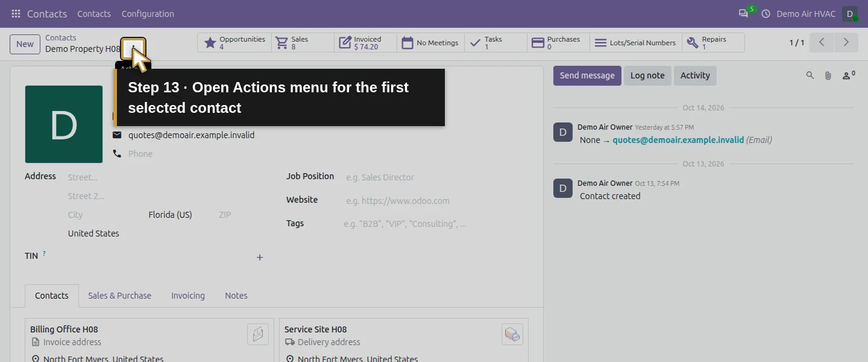Click the Website input field
868x362 pixels.
[x=436, y=201]
